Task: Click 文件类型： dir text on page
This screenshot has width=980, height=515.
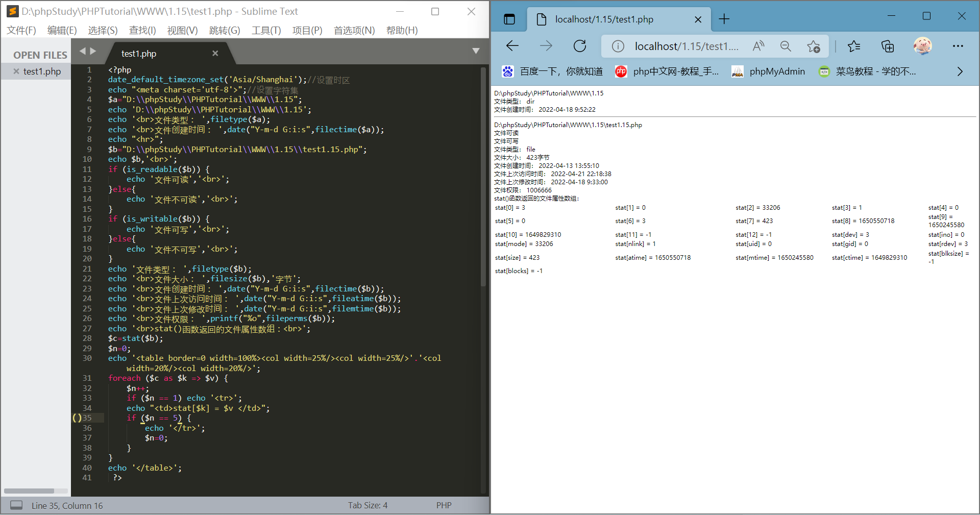Action: tap(514, 102)
